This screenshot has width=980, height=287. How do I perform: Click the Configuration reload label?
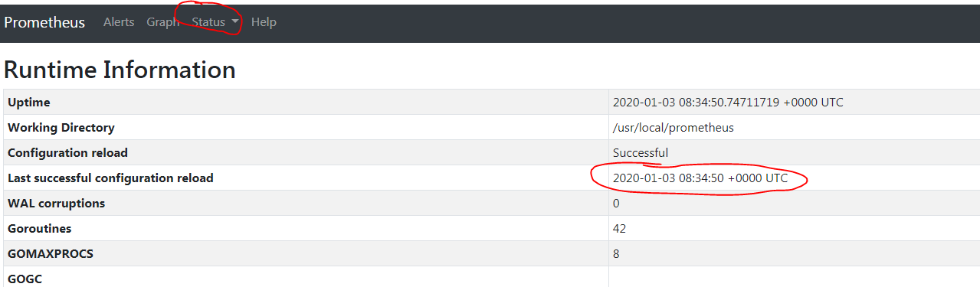pos(67,153)
